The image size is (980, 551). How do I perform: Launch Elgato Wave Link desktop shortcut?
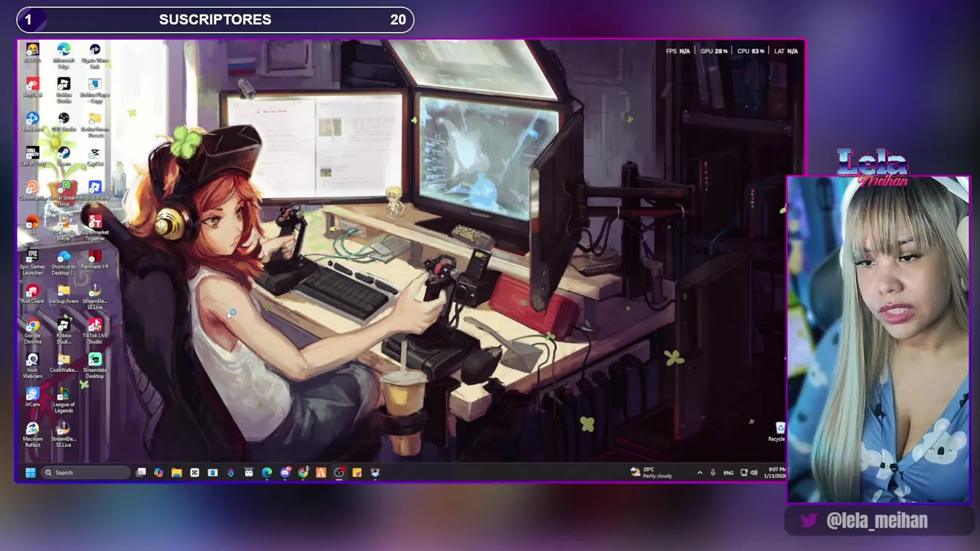pyautogui.click(x=95, y=55)
